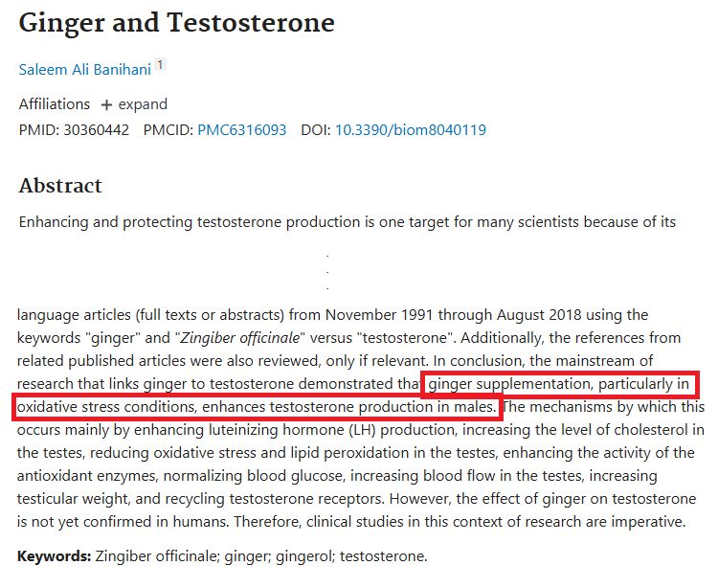Screen dimensions: 718x588
Task: Click the 'November 1991 through August 2018' text
Action: [454, 315]
